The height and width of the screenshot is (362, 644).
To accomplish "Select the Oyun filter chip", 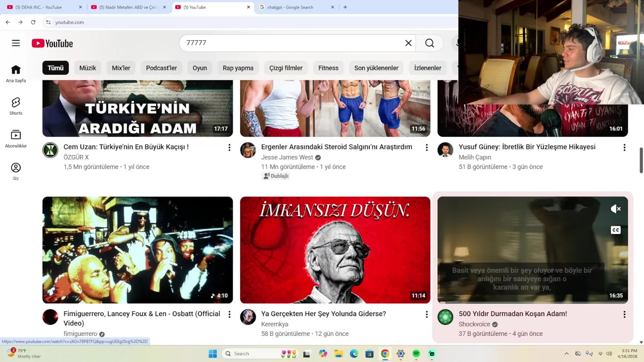I will (x=200, y=68).
